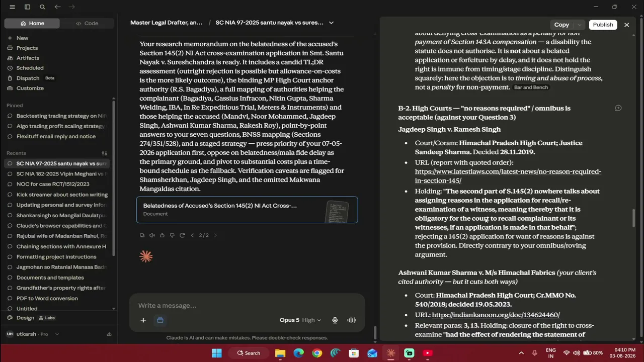This screenshot has width=644, height=362.
Task: Launch Microsoft Edge from taskbar
Action: pos(298,353)
